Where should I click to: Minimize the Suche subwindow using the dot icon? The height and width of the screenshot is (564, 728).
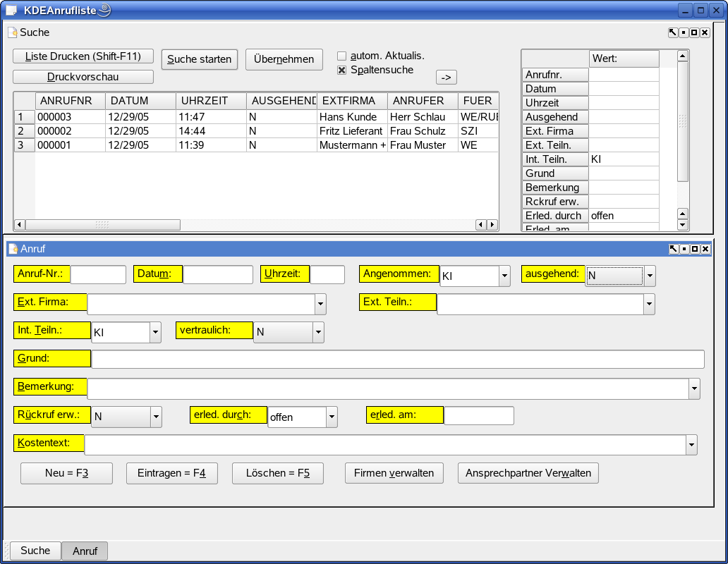pyautogui.click(x=684, y=32)
